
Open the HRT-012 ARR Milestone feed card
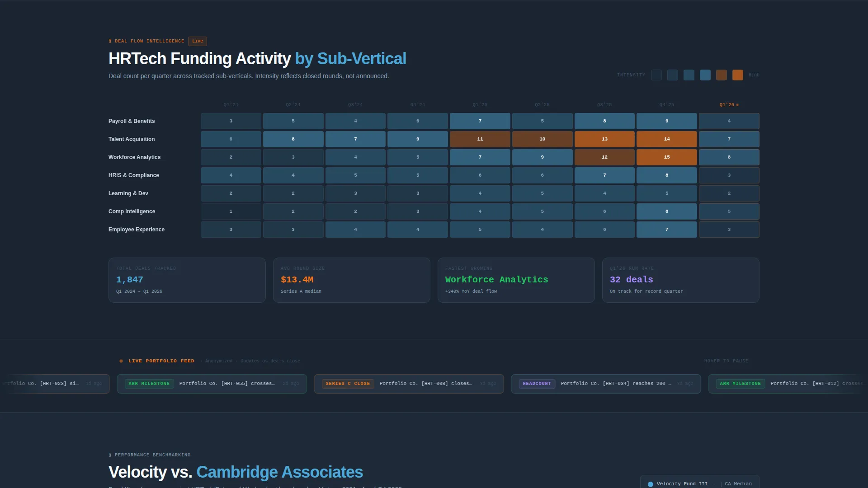(x=788, y=384)
